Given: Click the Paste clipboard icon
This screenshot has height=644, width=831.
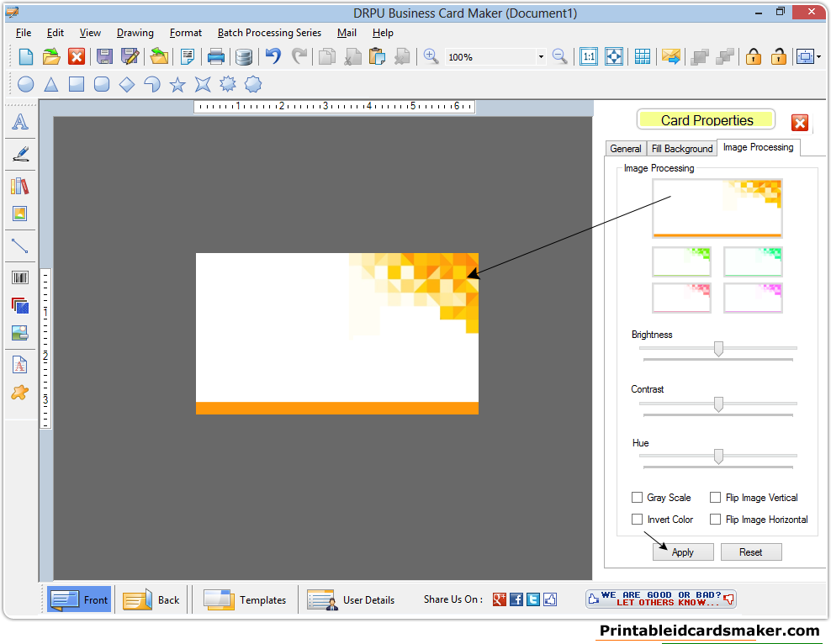Looking at the screenshot, I should [x=377, y=56].
